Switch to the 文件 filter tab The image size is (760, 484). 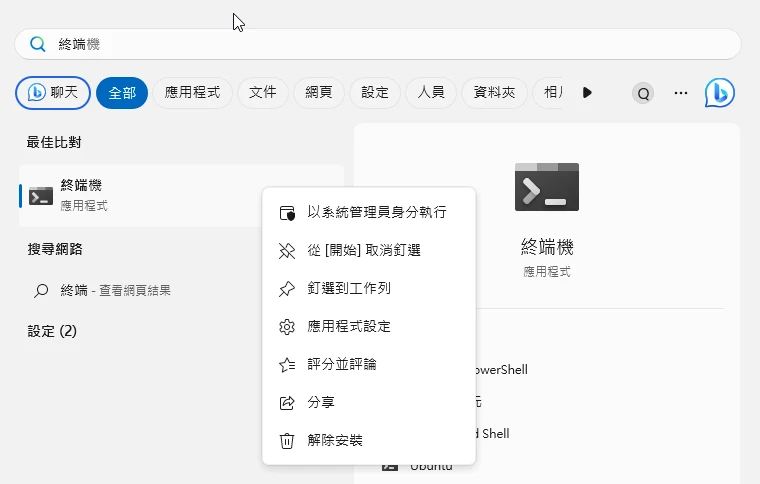(x=262, y=93)
